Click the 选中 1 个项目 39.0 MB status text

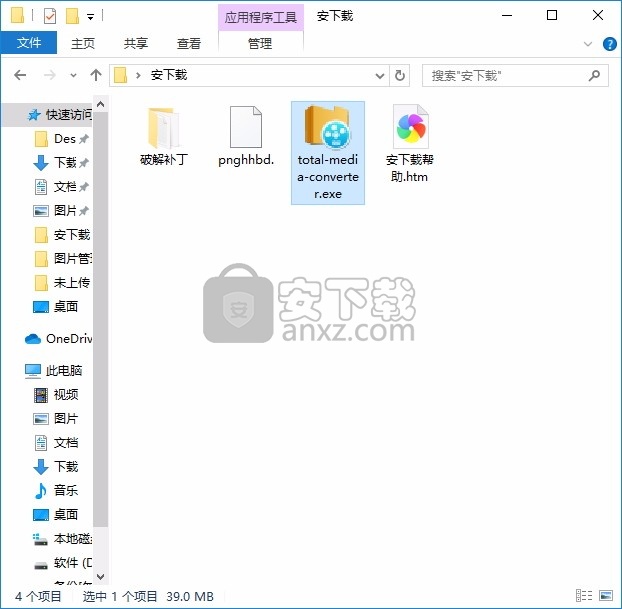point(148,596)
